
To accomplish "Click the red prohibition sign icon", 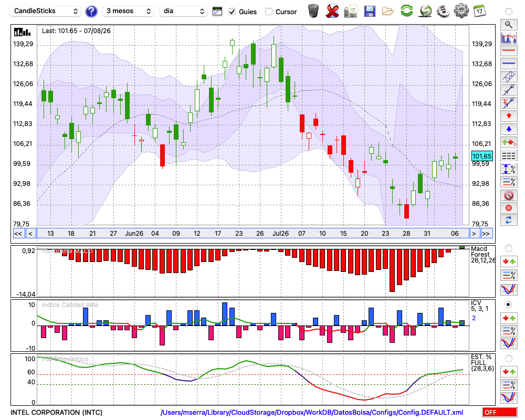I will click(x=509, y=195).
